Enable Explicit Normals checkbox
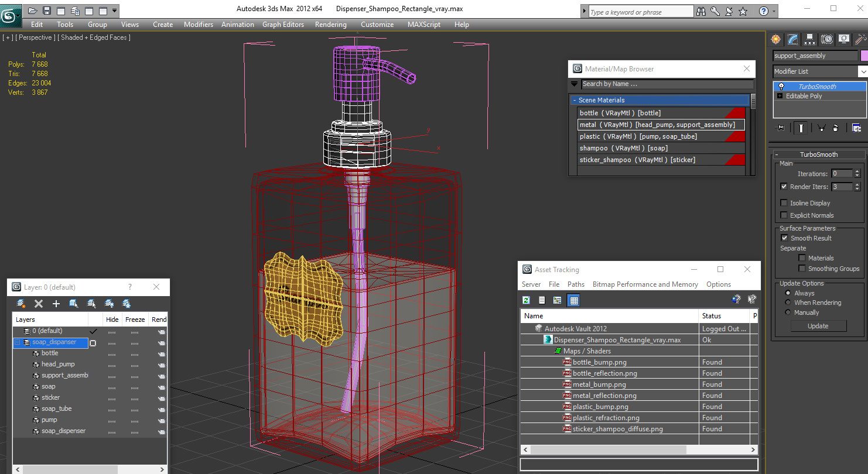Image resolution: width=868 pixels, height=474 pixels. (x=784, y=215)
